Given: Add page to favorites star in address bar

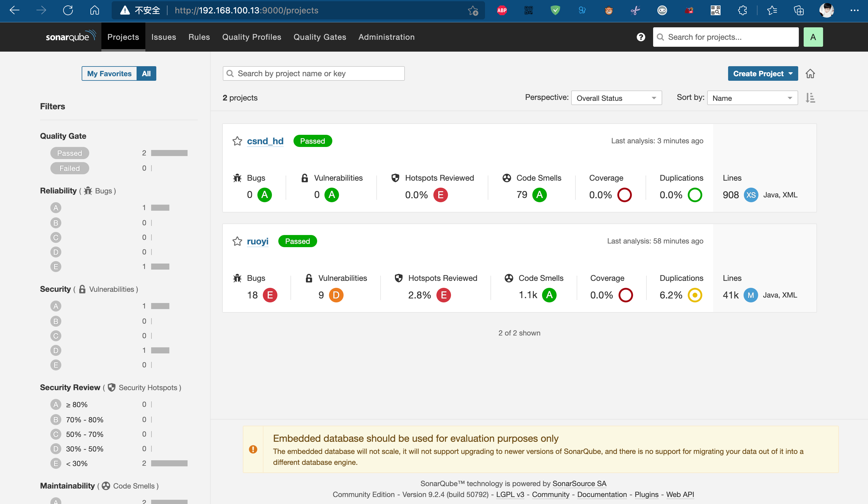Looking at the screenshot, I should (x=473, y=11).
